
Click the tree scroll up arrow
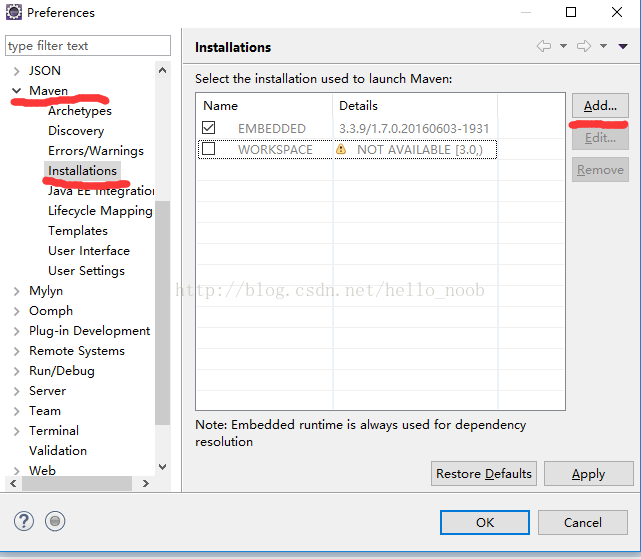pyautogui.click(x=162, y=70)
